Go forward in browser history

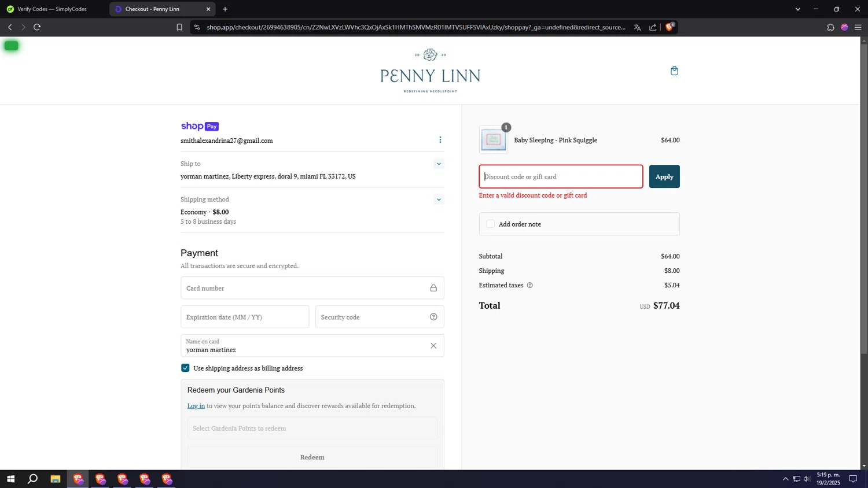coord(23,27)
